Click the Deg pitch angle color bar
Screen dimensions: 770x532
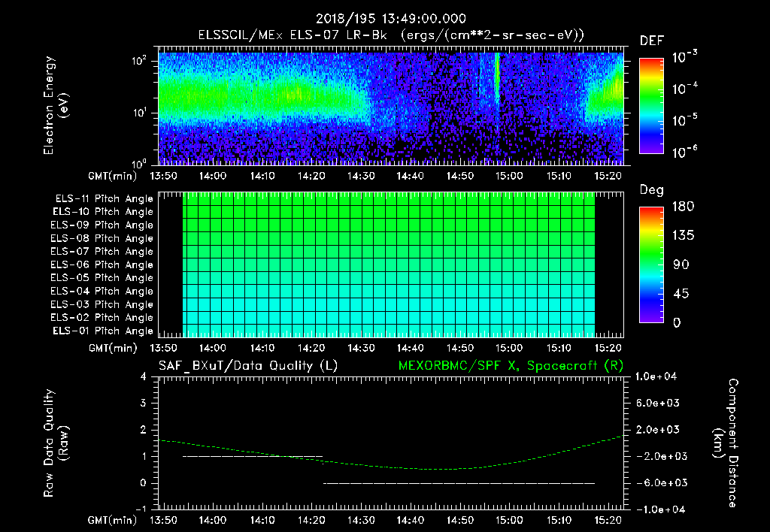point(650,264)
